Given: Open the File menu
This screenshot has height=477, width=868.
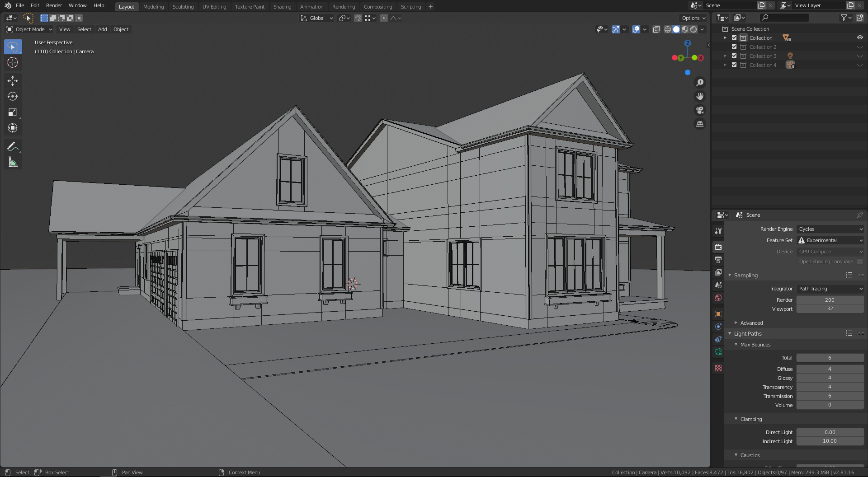Looking at the screenshot, I should point(20,5).
